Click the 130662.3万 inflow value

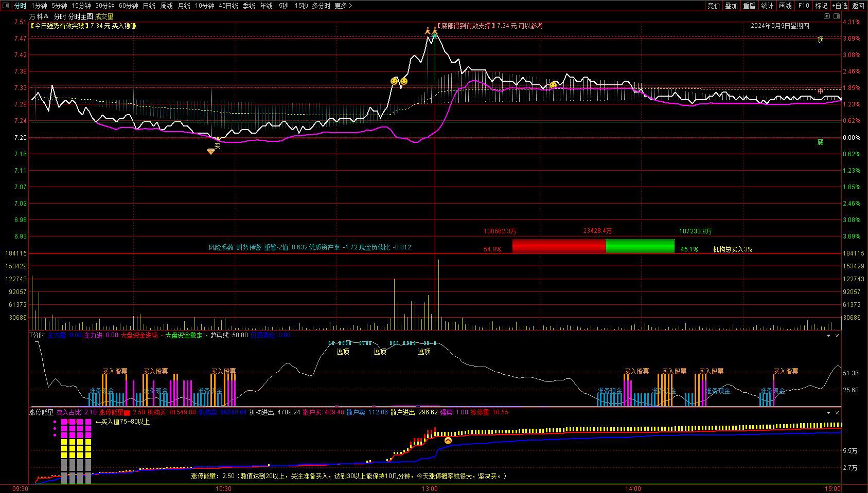tap(500, 231)
